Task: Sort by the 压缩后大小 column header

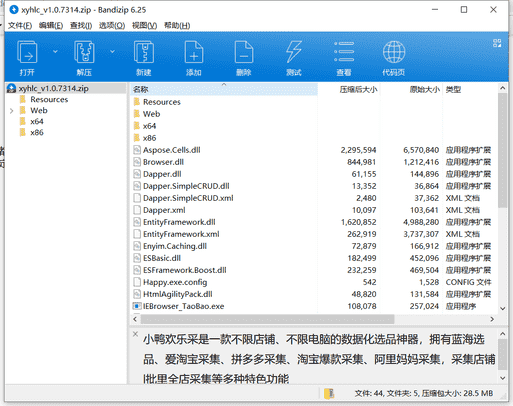Action: pyautogui.click(x=349, y=89)
